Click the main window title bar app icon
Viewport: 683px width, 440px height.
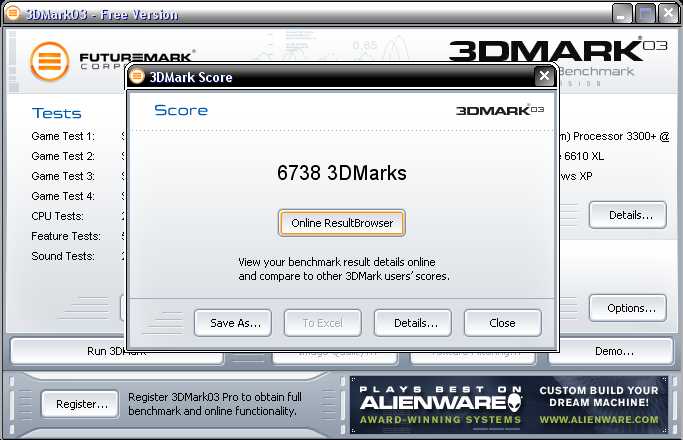click(x=13, y=13)
